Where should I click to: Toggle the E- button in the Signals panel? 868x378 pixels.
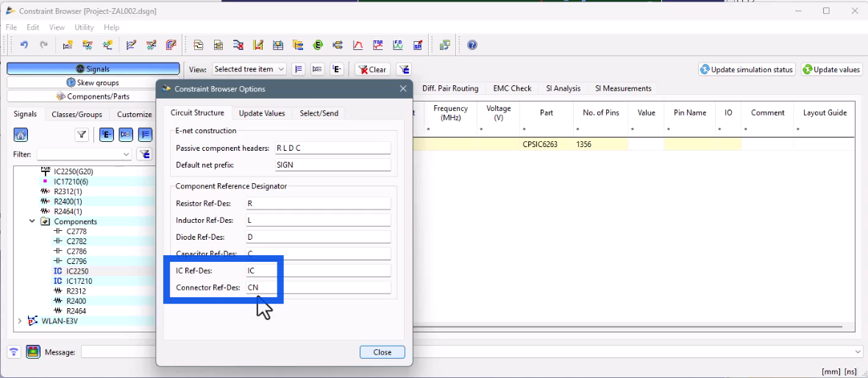(x=106, y=135)
